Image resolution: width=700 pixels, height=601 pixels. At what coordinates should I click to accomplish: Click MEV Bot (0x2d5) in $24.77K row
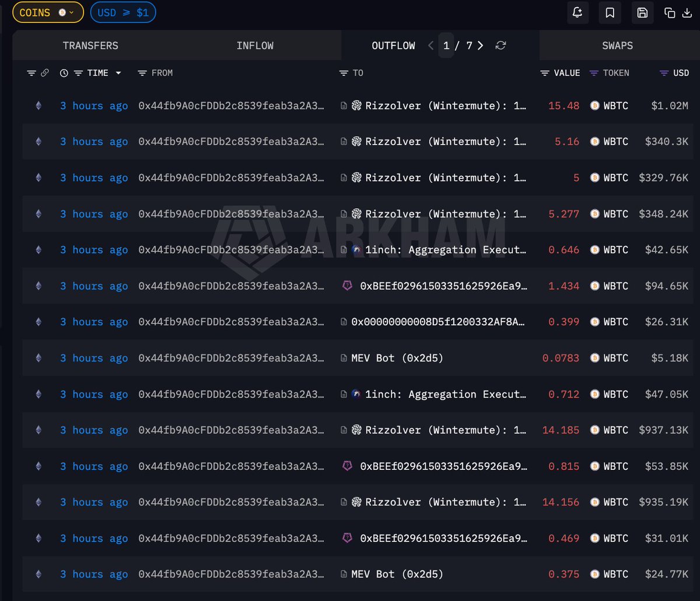coord(397,574)
